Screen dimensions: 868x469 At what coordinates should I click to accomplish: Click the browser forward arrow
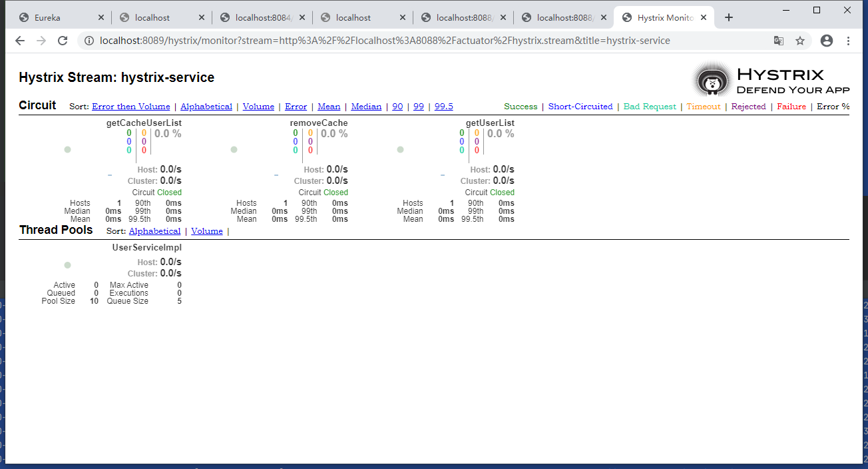tap(41, 41)
